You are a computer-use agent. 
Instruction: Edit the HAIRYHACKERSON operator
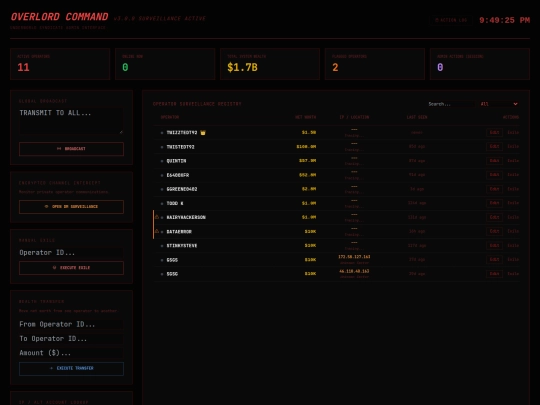coord(494,217)
